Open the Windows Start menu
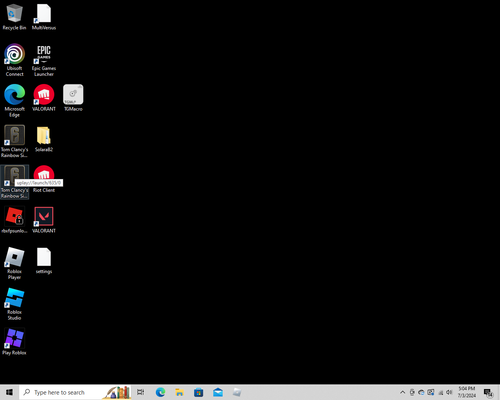 pyautogui.click(x=9, y=392)
